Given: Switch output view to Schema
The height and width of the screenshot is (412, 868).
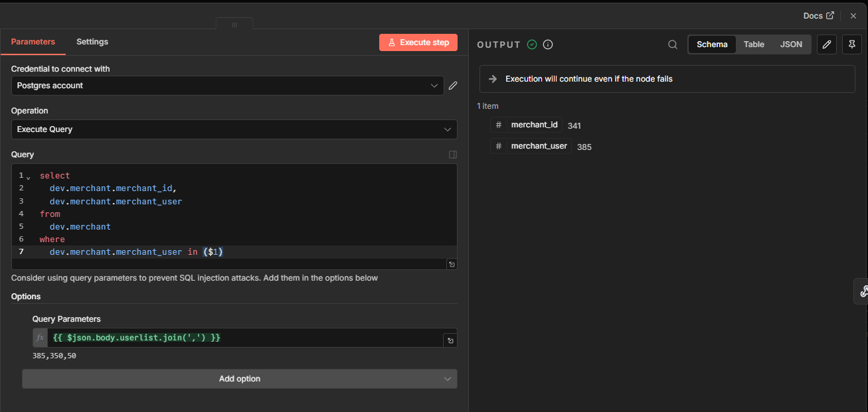Looking at the screenshot, I should coord(712,44).
